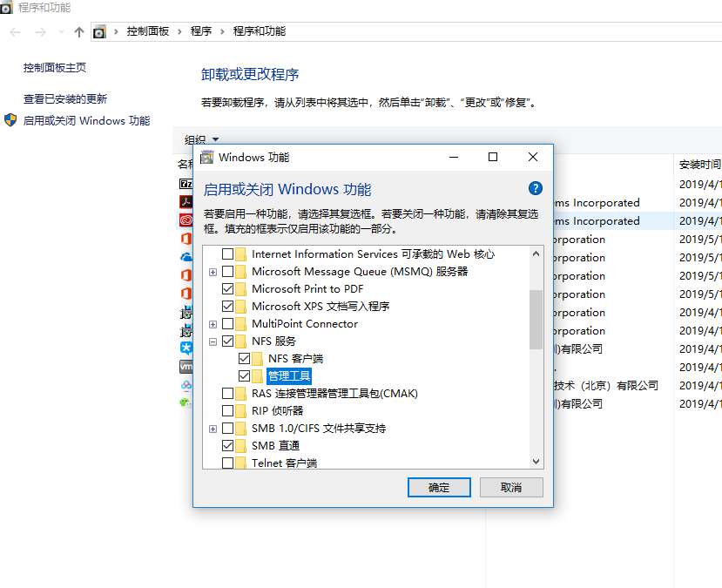Open breadcrumb chevron after 程序

[x=222, y=31]
